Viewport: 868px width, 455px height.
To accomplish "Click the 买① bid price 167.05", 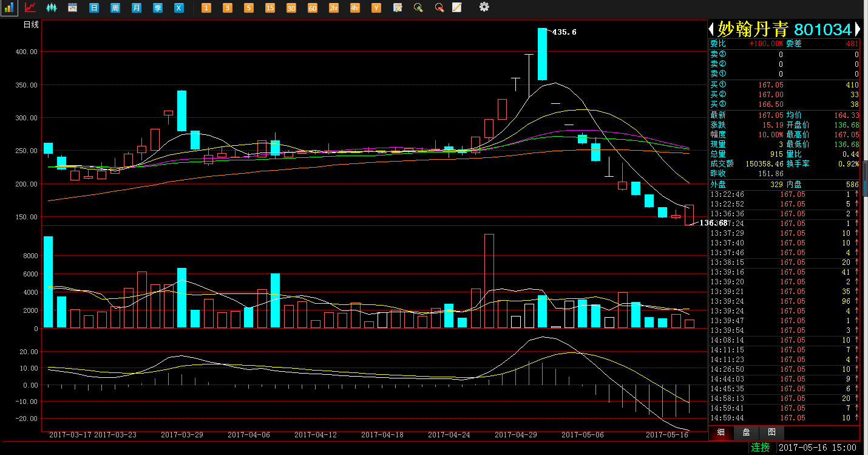I will click(771, 85).
